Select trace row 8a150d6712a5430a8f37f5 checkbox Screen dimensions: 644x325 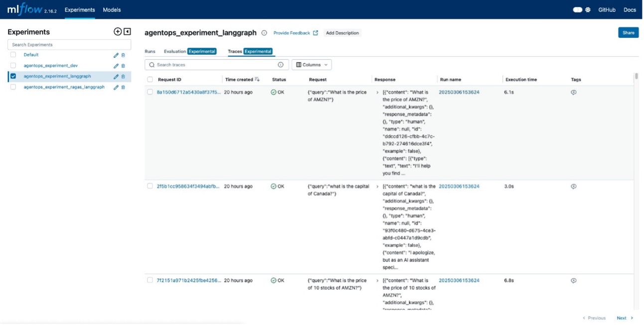click(x=150, y=92)
